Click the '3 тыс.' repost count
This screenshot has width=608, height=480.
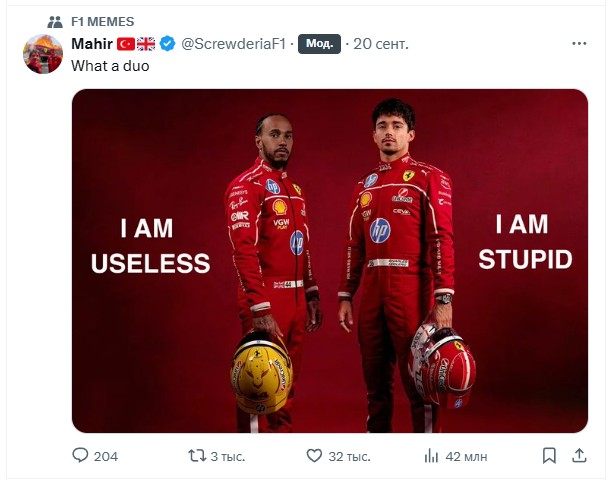[x=229, y=457]
